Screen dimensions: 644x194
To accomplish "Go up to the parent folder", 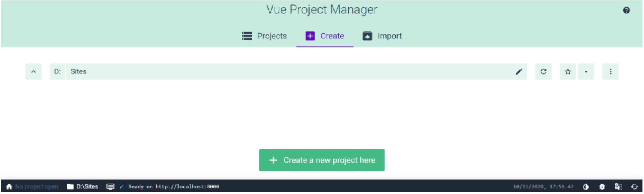I will (x=33, y=71).
